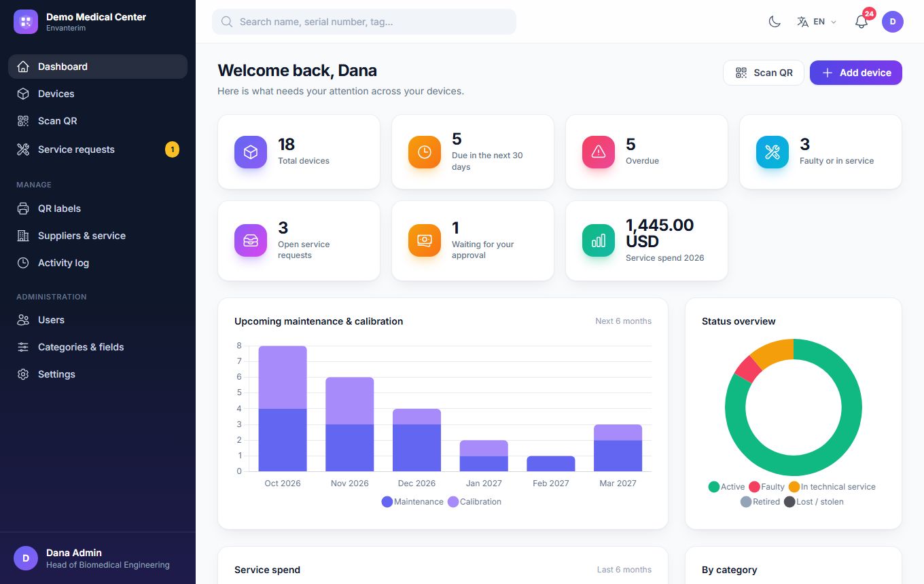Toggle Lost / stolen legend item
This screenshot has height=584, width=924.
coord(814,502)
